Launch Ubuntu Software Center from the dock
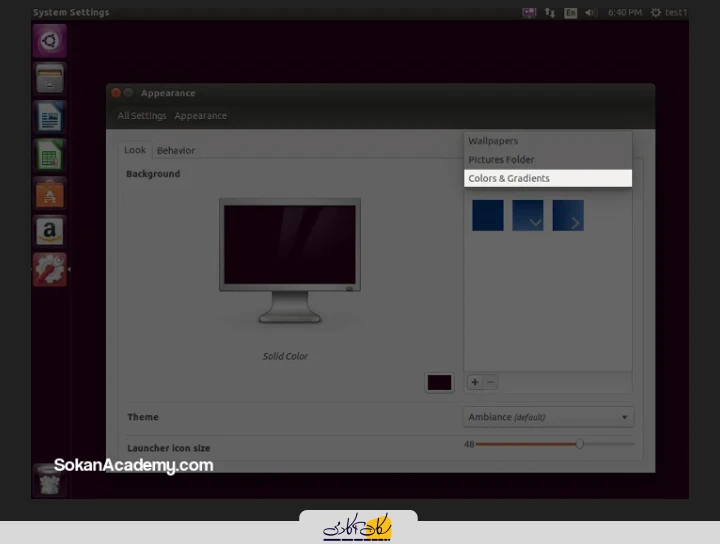Screen dimensions: 720x544 49,193
